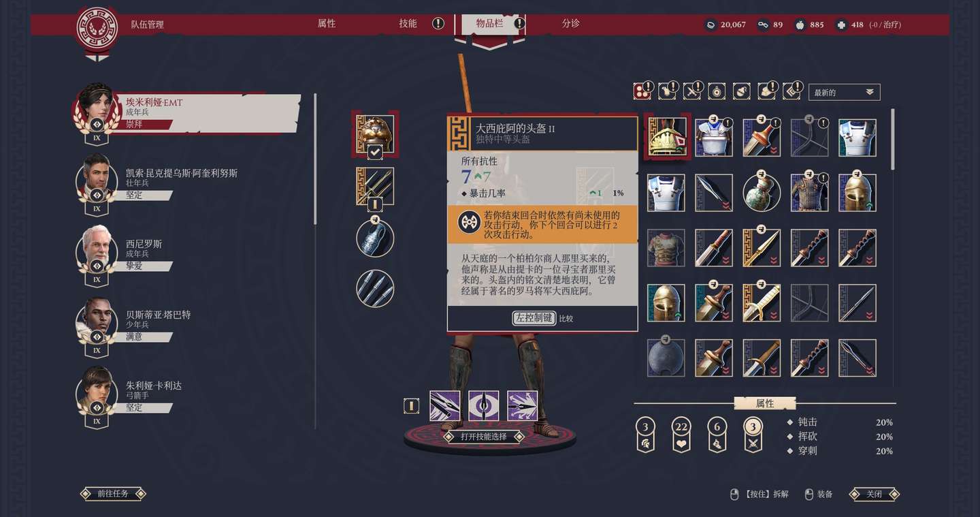Select the all-items filter icon

coord(642,91)
